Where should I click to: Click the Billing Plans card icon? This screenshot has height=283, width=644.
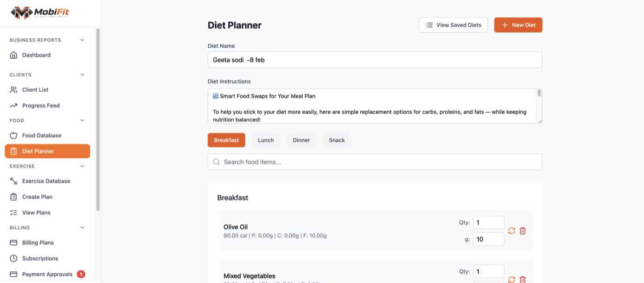[x=14, y=243]
